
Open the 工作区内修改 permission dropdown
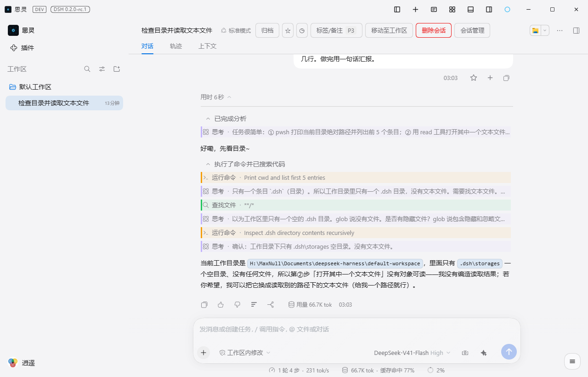tap(245, 353)
